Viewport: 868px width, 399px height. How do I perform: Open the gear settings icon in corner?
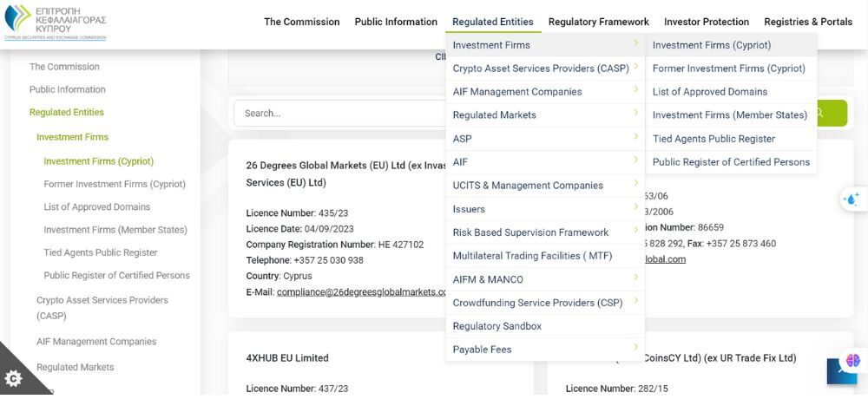13,379
